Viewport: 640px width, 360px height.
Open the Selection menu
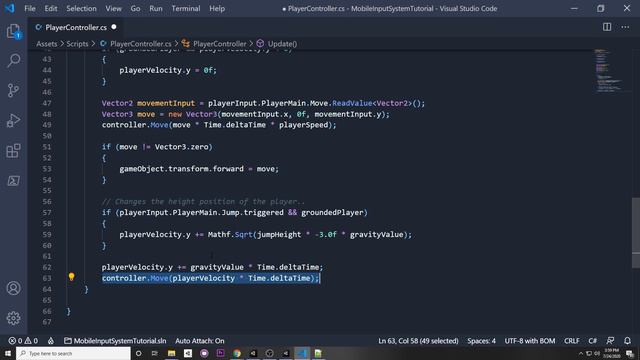point(81,9)
